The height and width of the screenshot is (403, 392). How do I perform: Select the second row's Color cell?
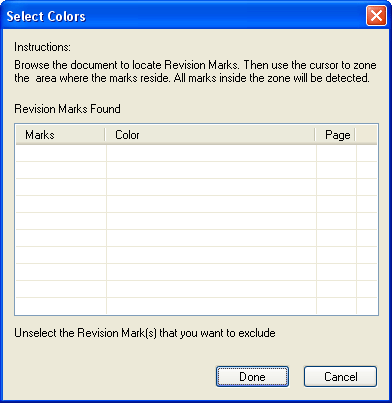(x=211, y=170)
